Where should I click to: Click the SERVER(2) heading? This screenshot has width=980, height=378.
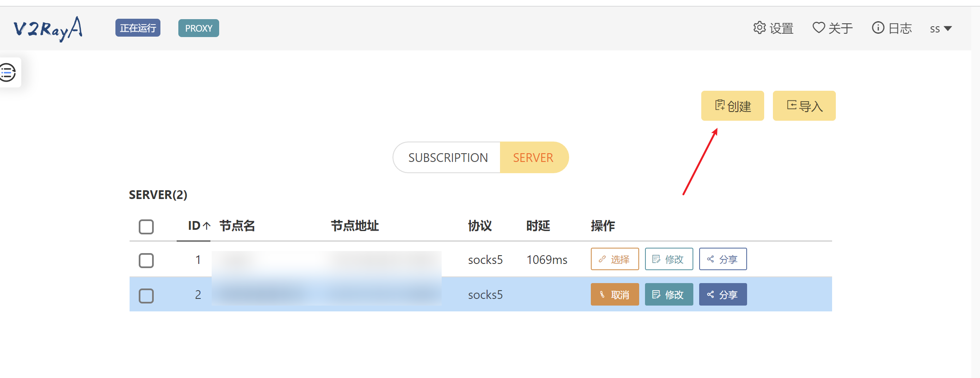tap(158, 194)
